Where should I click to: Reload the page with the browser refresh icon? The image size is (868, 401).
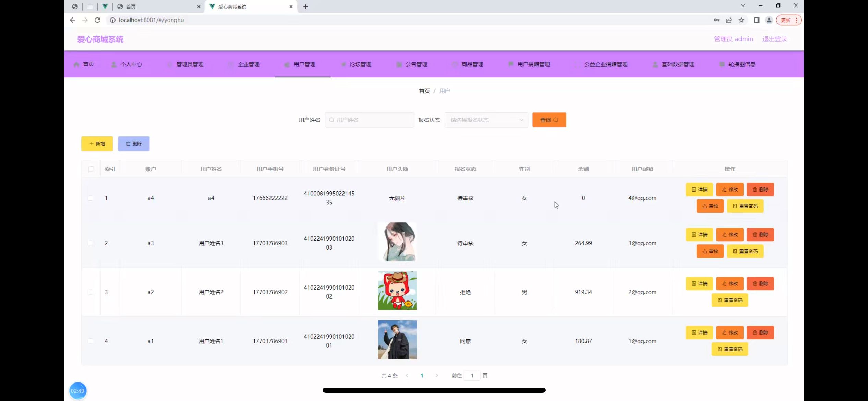click(97, 20)
